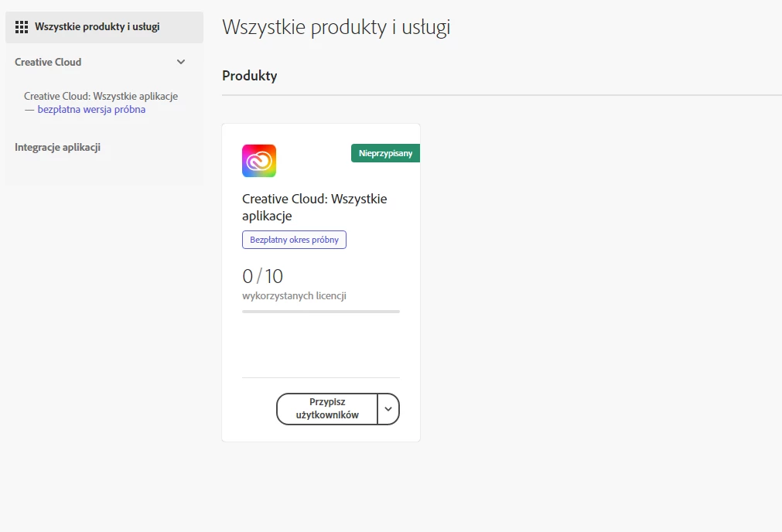Click the Przypisz użytkowników button
Image resolution: width=782 pixels, height=532 pixels.
[327, 409]
